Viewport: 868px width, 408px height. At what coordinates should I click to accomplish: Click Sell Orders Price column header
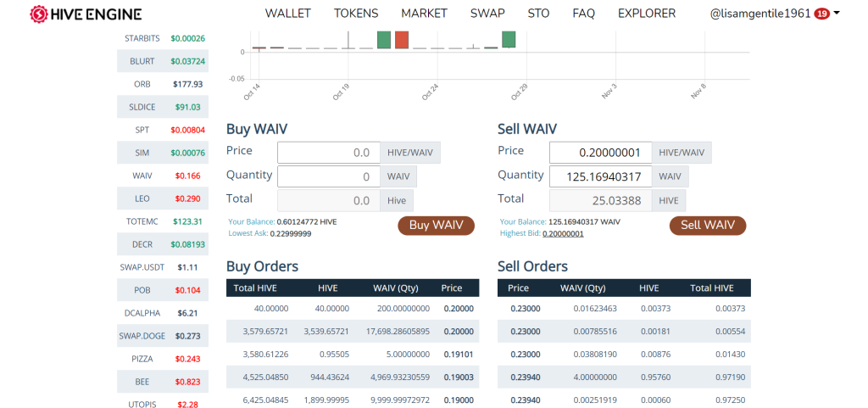click(518, 288)
